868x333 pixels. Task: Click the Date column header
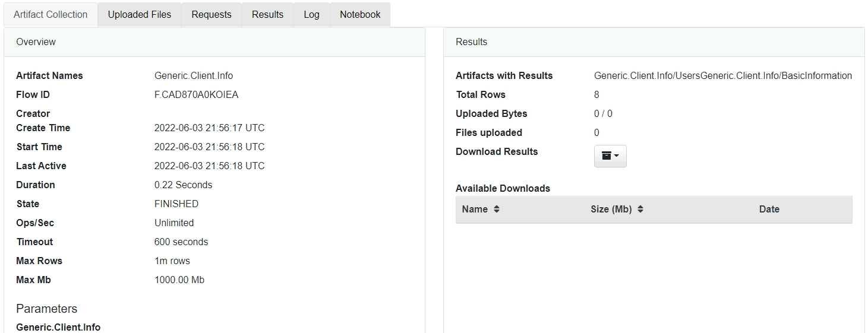click(x=769, y=210)
